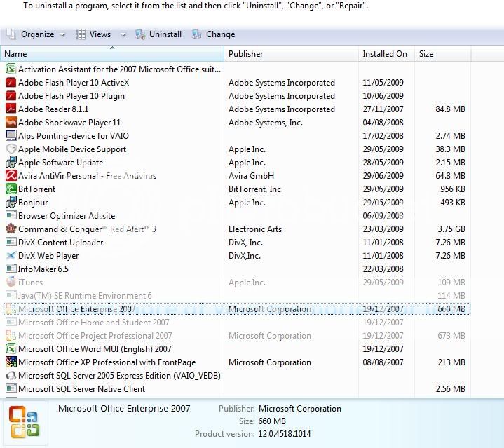
Task: Click the Adobe Shockwave Player 11 icon
Action: (11, 123)
